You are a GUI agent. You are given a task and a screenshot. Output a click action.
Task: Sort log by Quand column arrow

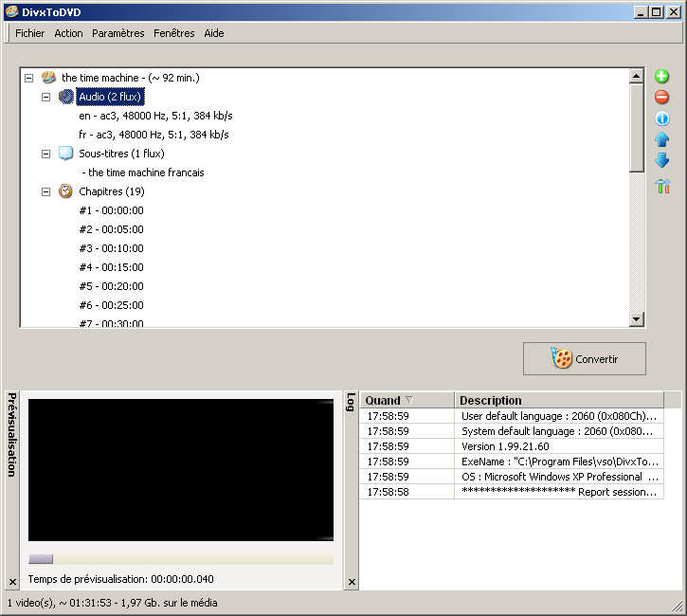(409, 400)
